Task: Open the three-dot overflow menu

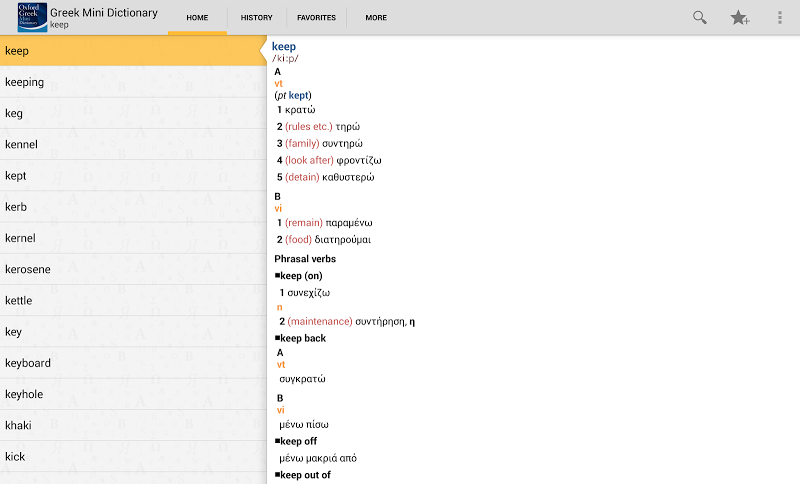Action: (780, 17)
